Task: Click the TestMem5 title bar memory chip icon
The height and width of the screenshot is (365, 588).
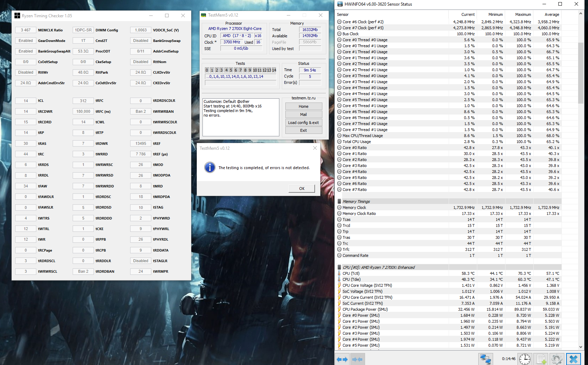Action: [x=204, y=15]
